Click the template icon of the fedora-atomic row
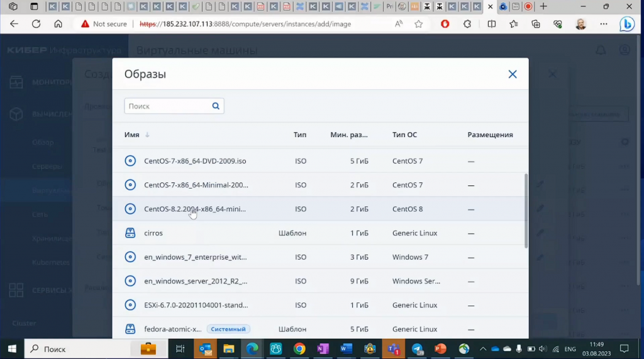Image resolution: width=644 pixels, height=359 pixels. [130, 329]
